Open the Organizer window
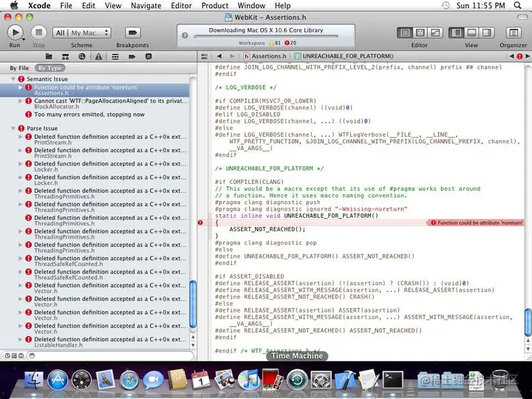Image resolution: width=532 pixels, height=399 pixels. click(x=514, y=33)
